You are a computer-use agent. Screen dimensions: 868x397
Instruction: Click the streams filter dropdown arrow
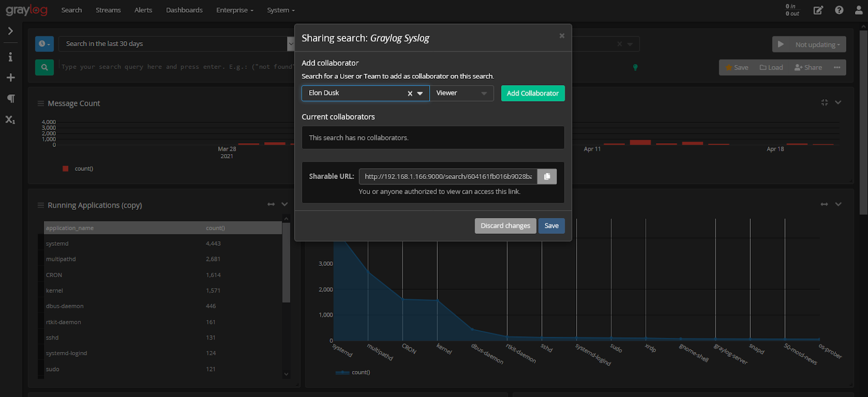tap(630, 44)
